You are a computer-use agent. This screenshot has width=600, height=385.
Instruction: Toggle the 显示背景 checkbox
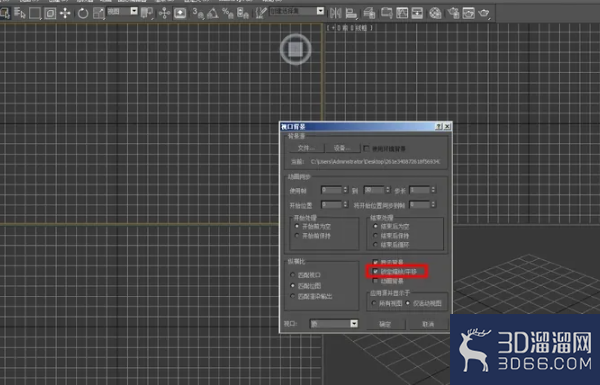(375, 262)
